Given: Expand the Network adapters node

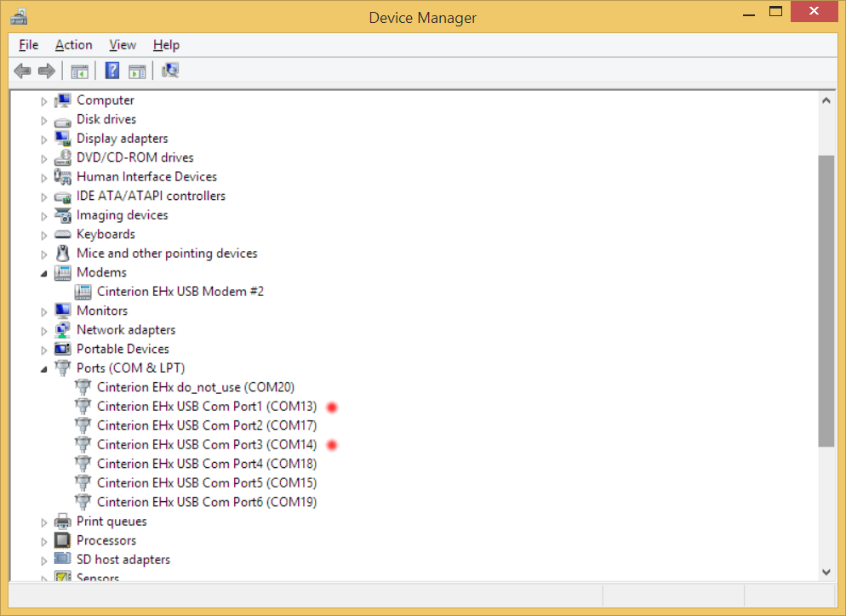Looking at the screenshot, I should [43, 331].
